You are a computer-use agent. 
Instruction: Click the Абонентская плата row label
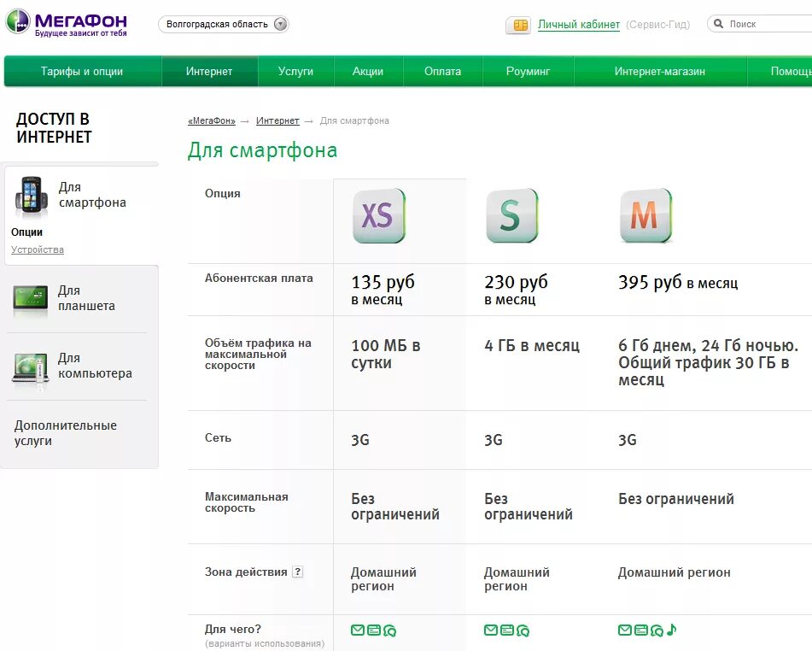click(259, 279)
